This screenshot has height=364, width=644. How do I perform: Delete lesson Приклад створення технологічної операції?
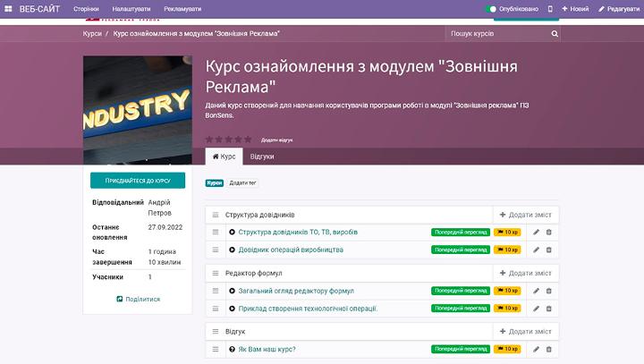point(548,309)
